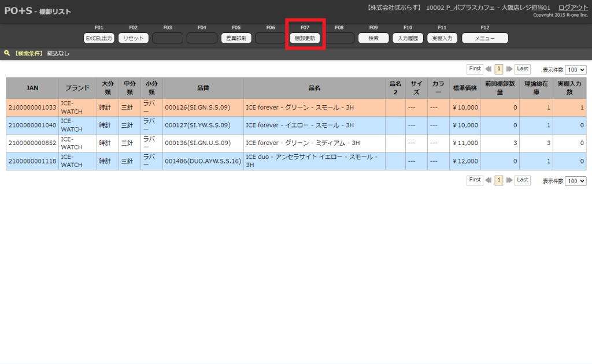592x364 pixels.
Task: Click the 差異印刷 button
Action: pyautogui.click(x=236, y=38)
